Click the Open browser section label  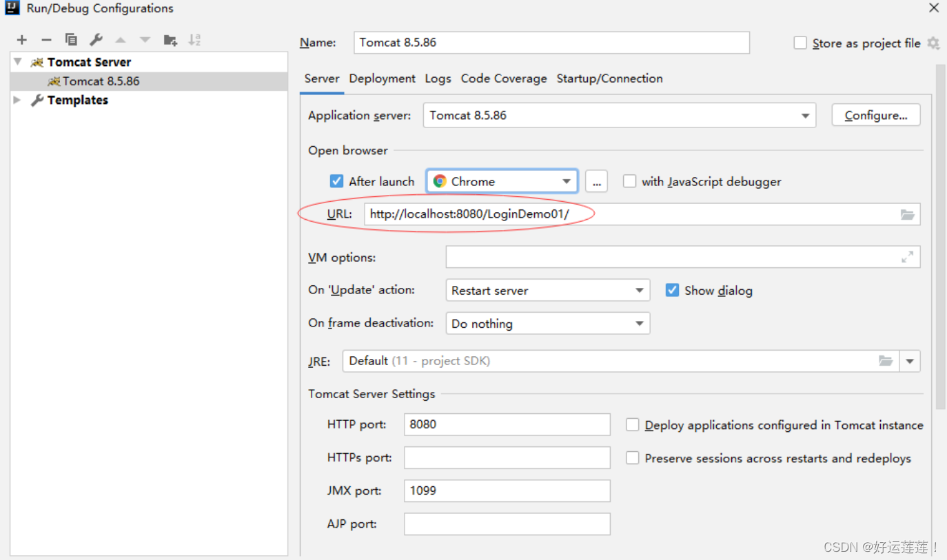pyautogui.click(x=348, y=150)
